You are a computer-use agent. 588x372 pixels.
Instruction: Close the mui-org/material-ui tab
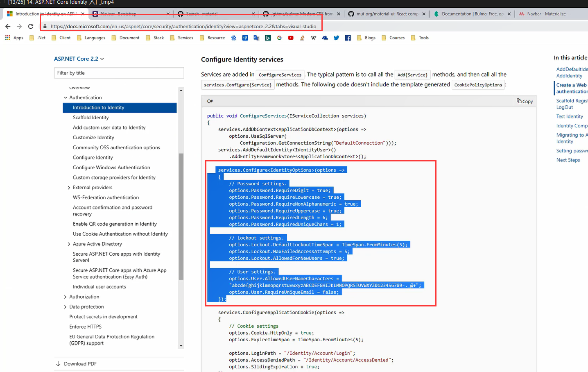424,14
